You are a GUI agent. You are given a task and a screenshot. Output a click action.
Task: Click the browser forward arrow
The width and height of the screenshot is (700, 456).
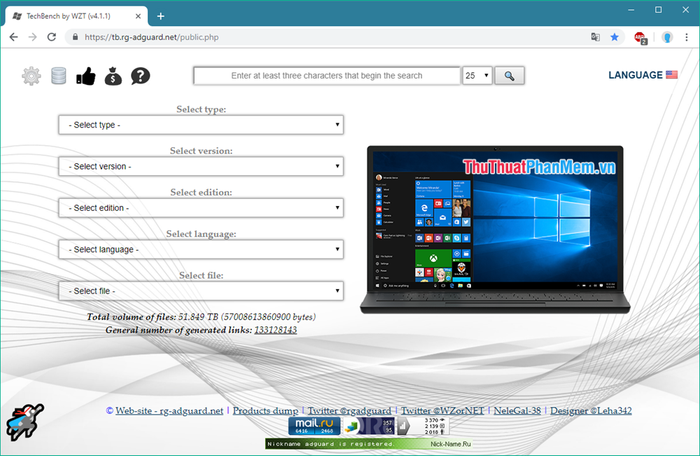[x=33, y=37]
